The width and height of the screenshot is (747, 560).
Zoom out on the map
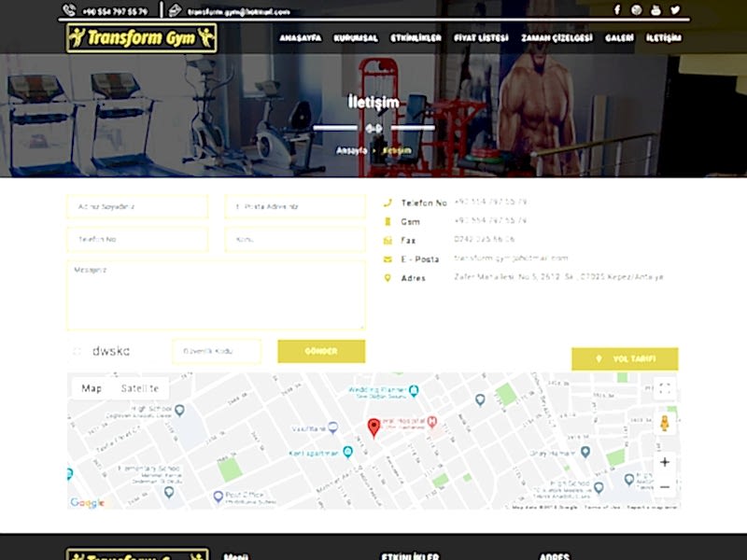(x=664, y=486)
